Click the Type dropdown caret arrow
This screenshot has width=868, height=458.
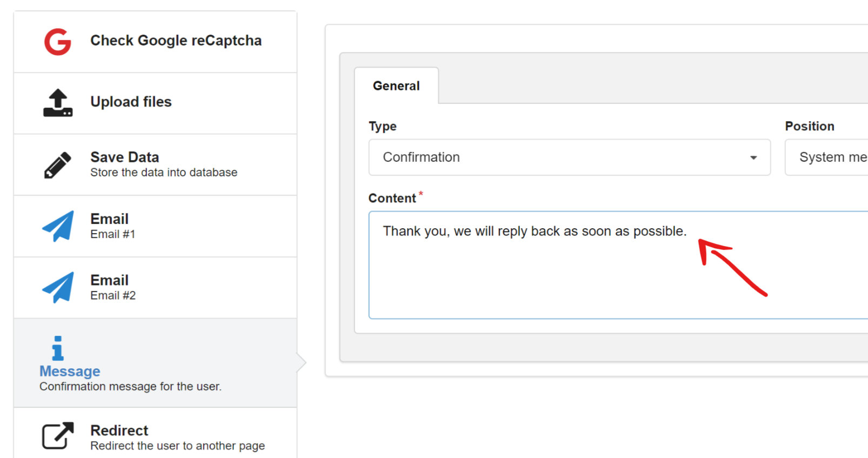pos(753,158)
